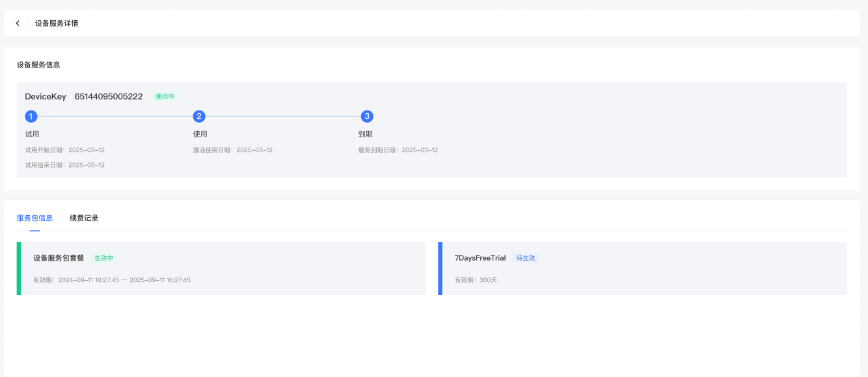Click step 3 circle for 到期
The image size is (868, 377).
coord(367,116)
